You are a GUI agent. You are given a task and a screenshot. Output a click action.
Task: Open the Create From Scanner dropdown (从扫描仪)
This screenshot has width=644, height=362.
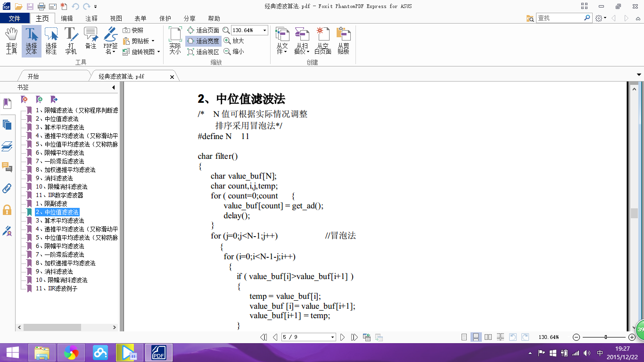pyautogui.click(x=302, y=41)
